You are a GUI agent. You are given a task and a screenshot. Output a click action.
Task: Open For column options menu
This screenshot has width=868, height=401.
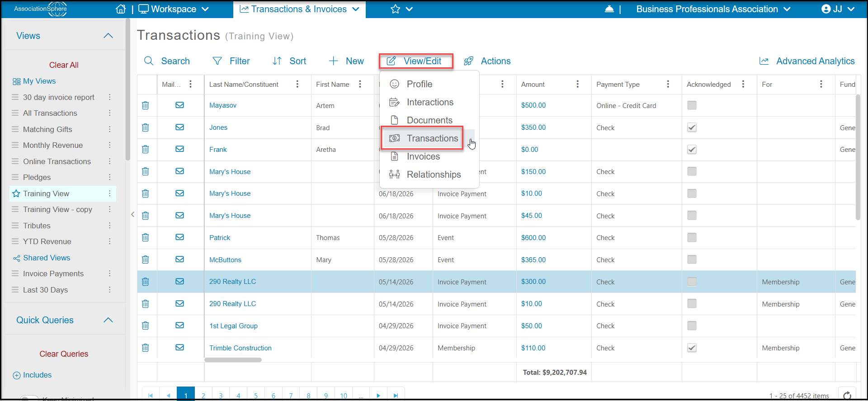coord(821,84)
